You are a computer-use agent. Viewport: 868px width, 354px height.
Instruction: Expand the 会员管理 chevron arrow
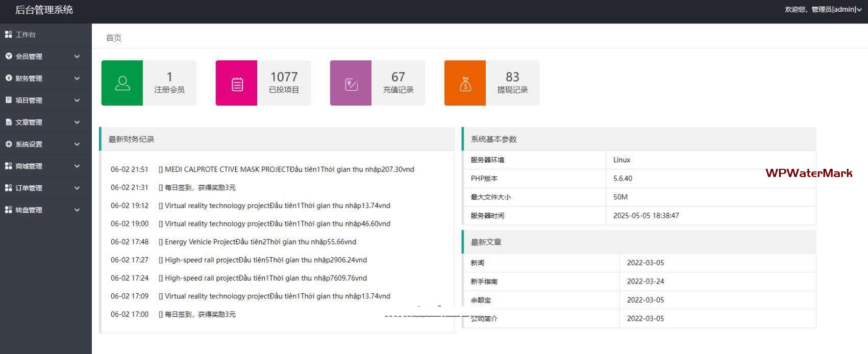pyautogui.click(x=77, y=57)
